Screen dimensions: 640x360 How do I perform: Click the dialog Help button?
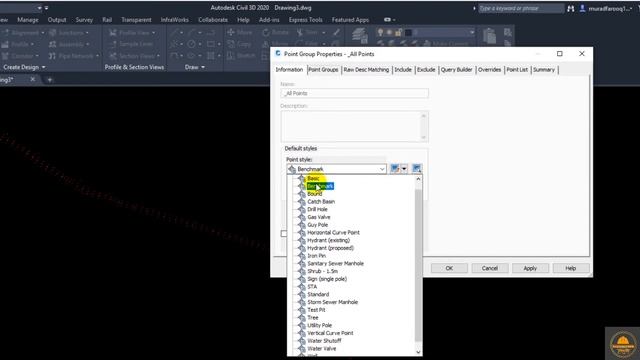[571, 268]
